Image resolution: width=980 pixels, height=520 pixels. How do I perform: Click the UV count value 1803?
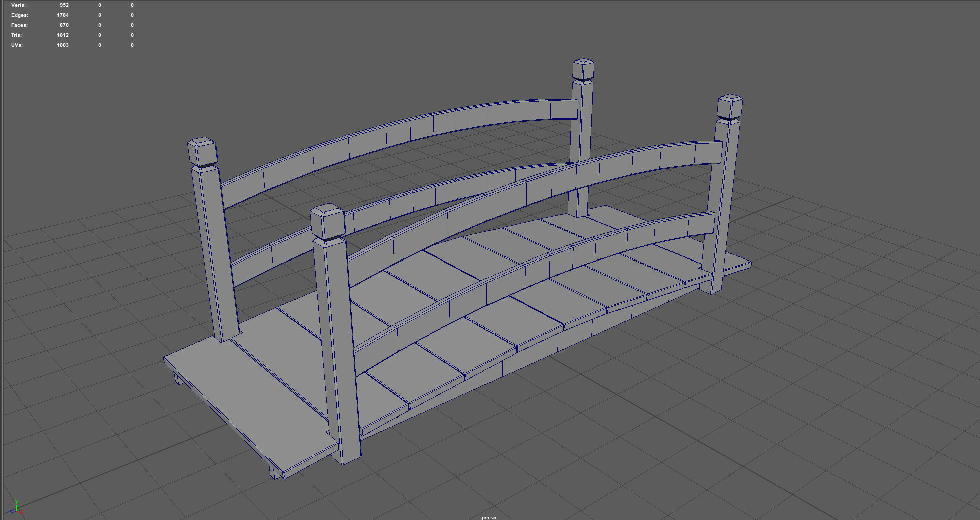(63, 45)
